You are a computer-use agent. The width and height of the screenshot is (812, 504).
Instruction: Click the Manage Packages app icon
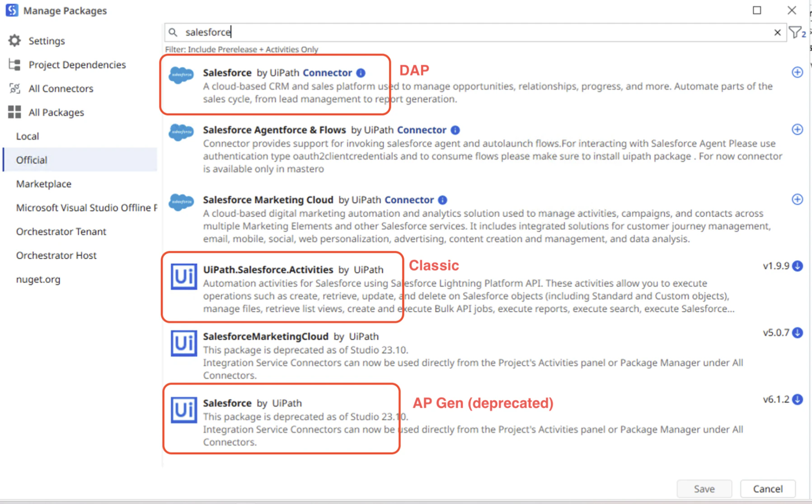coord(12,10)
